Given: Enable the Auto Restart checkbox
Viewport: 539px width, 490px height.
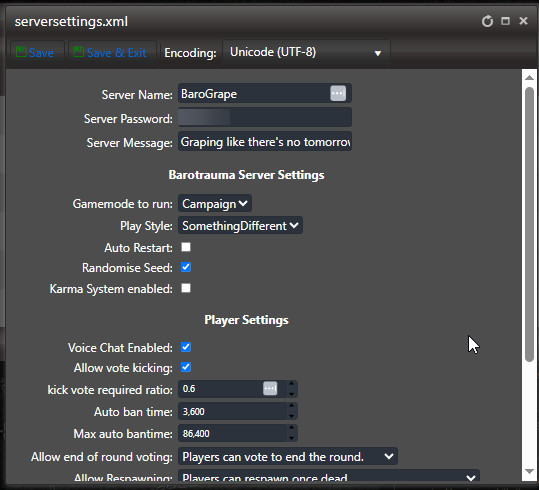Looking at the screenshot, I should [x=186, y=247].
